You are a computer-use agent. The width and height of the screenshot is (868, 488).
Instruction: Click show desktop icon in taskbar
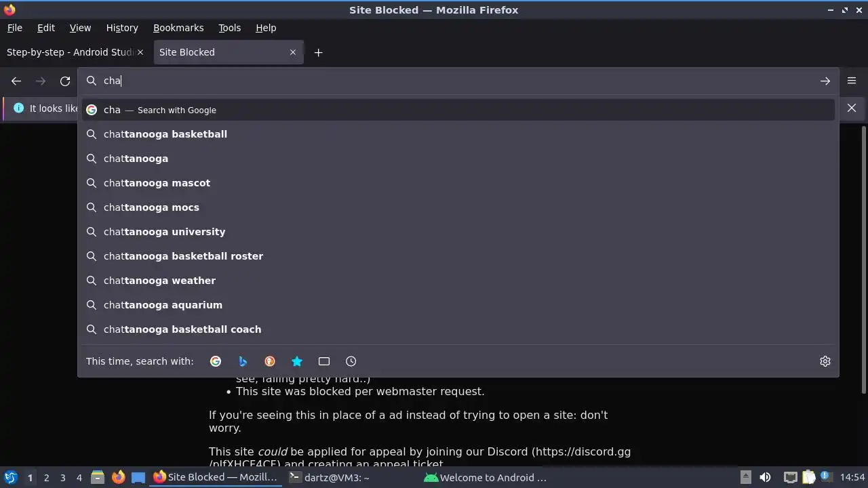[x=138, y=478]
